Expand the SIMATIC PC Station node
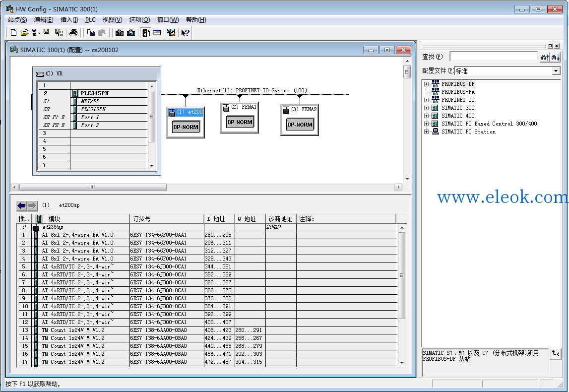Screen dimensions: 569x392 (x=427, y=132)
